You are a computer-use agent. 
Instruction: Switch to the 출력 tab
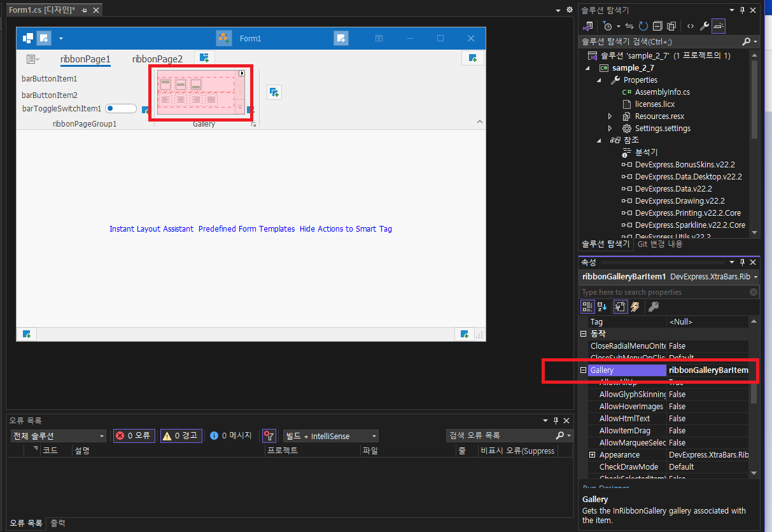click(58, 524)
